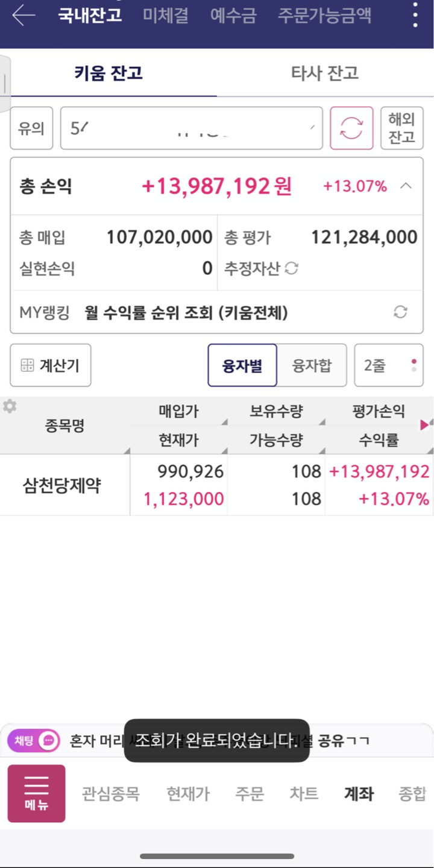Toggle the 2줄 row display mode
The height and width of the screenshot is (868, 434).
pyautogui.click(x=388, y=365)
